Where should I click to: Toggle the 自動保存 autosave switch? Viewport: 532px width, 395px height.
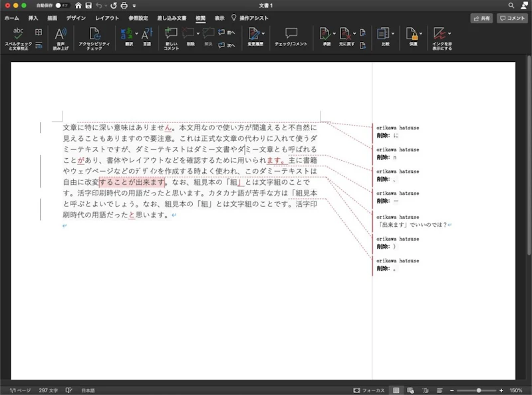click(62, 5)
